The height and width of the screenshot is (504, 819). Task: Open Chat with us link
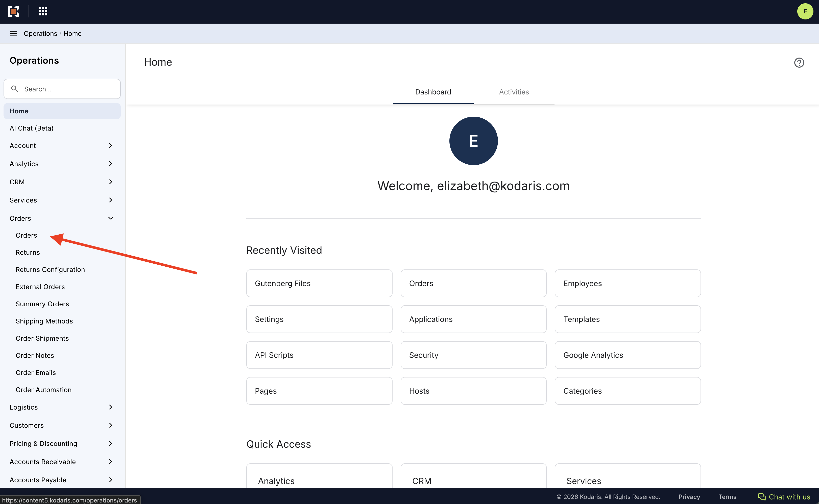pyautogui.click(x=784, y=497)
